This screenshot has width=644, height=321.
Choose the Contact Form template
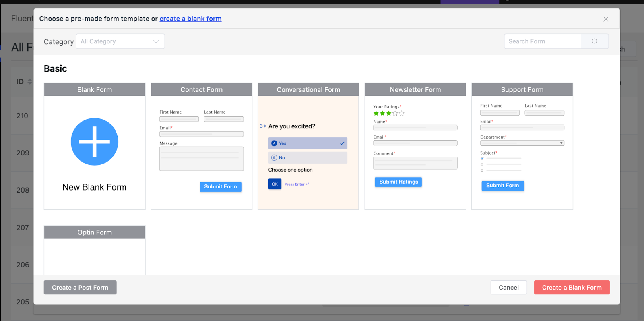202,146
